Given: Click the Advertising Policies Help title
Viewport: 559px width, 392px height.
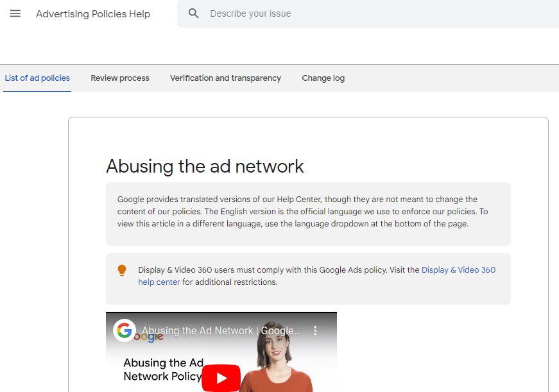Looking at the screenshot, I should [x=93, y=14].
